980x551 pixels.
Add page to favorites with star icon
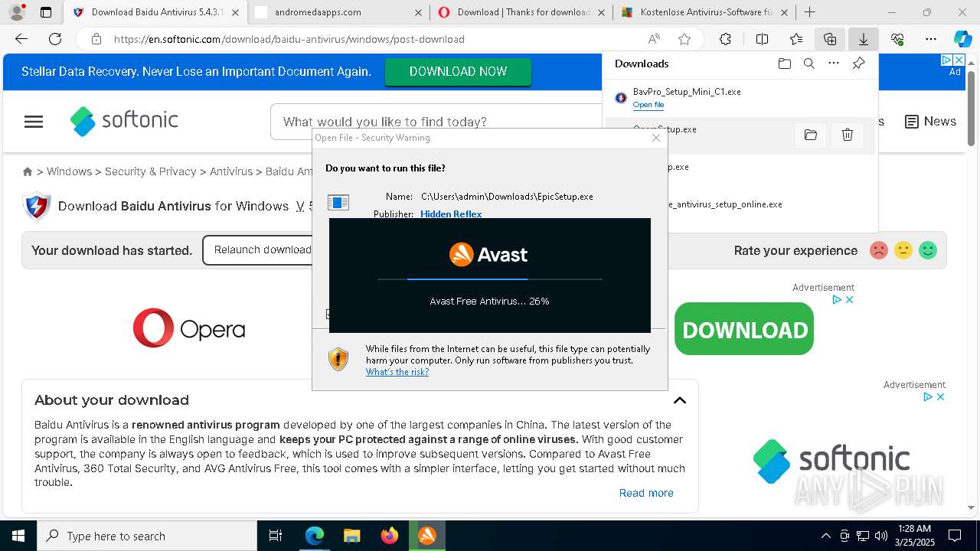(x=684, y=39)
